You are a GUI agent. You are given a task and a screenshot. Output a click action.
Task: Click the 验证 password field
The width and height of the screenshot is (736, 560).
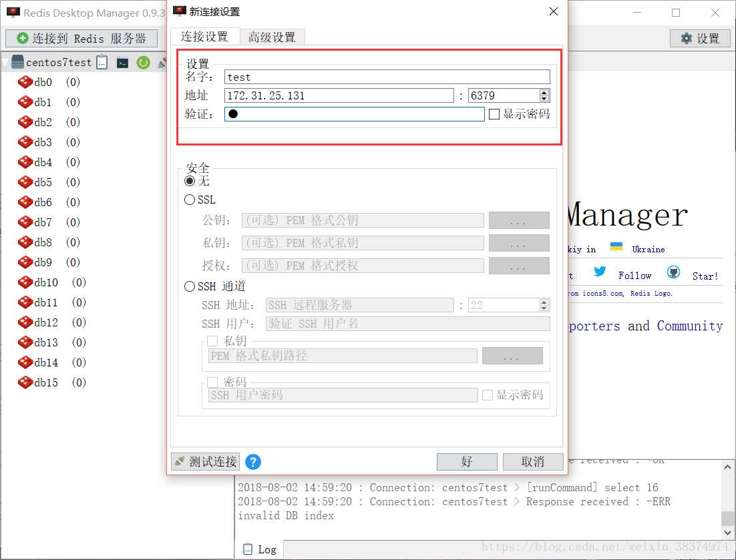coord(355,114)
